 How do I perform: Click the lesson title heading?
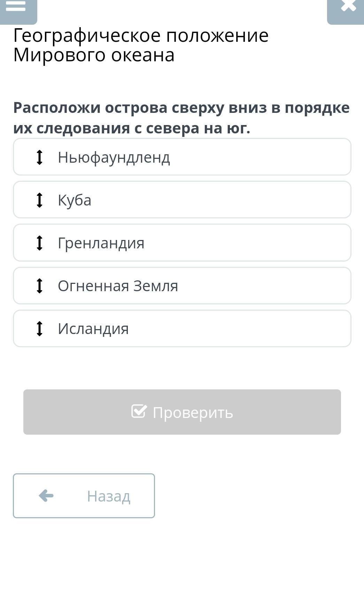click(x=141, y=45)
